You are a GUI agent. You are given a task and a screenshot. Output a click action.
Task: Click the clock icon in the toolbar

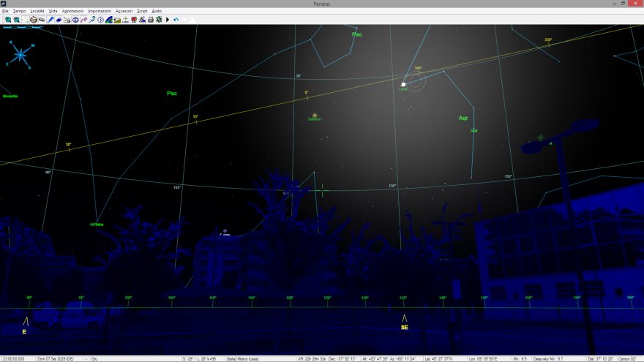pos(100,20)
